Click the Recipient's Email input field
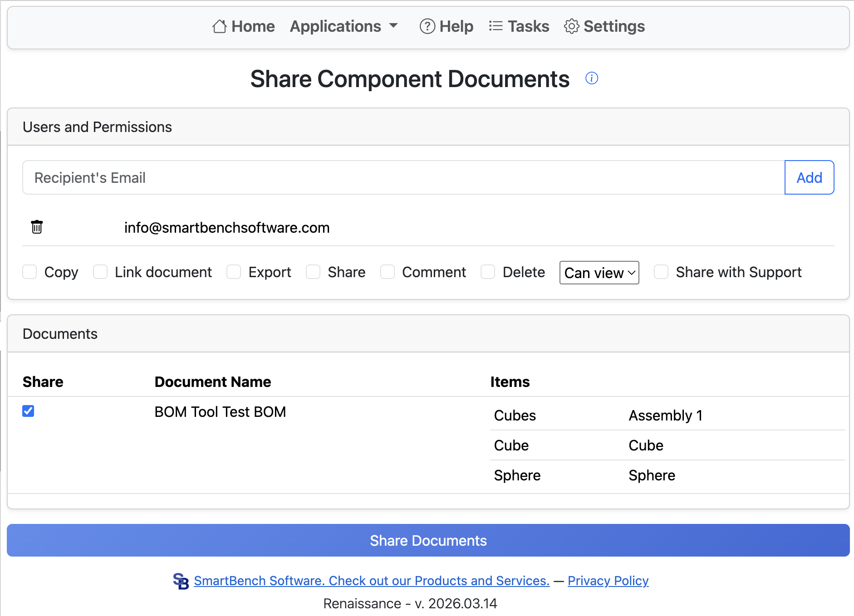The width and height of the screenshot is (854, 616). 318,177
